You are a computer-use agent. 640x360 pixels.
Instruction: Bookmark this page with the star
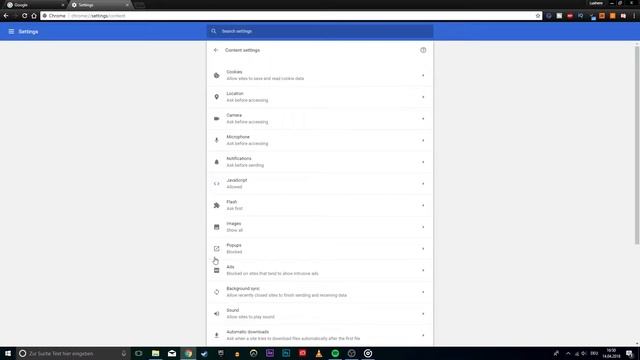pyautogui.click(x=538, y=16)
